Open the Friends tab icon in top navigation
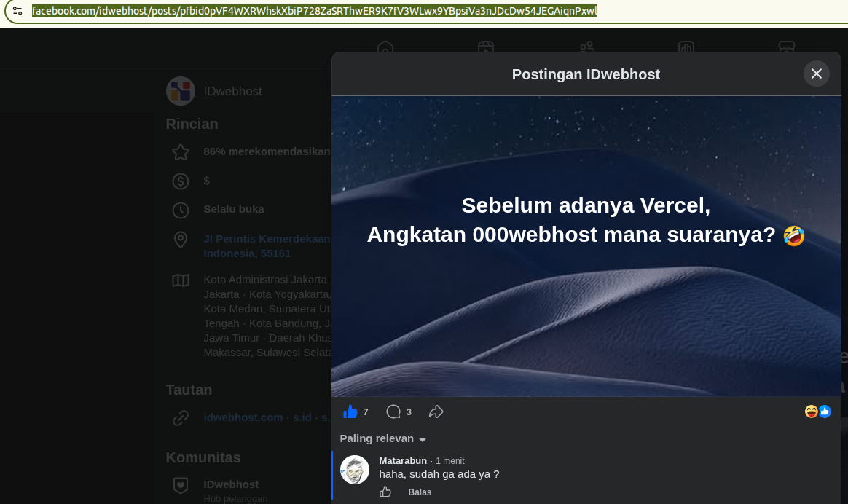 586,47
